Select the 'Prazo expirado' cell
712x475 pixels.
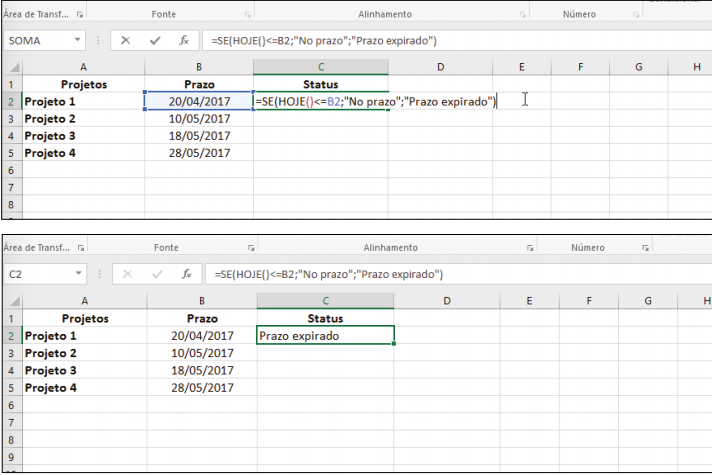coord(325,336)
